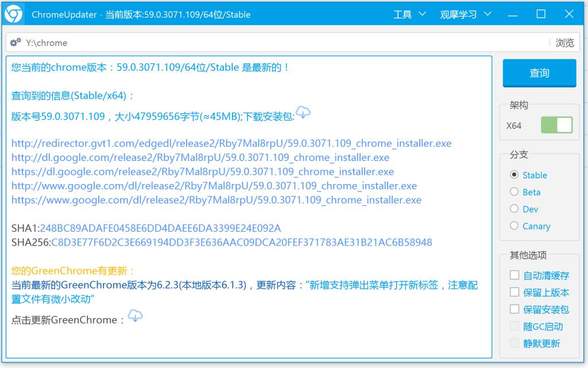
Task: Click the cloud icon to update GreenChrome
Action: click(135, 316)
